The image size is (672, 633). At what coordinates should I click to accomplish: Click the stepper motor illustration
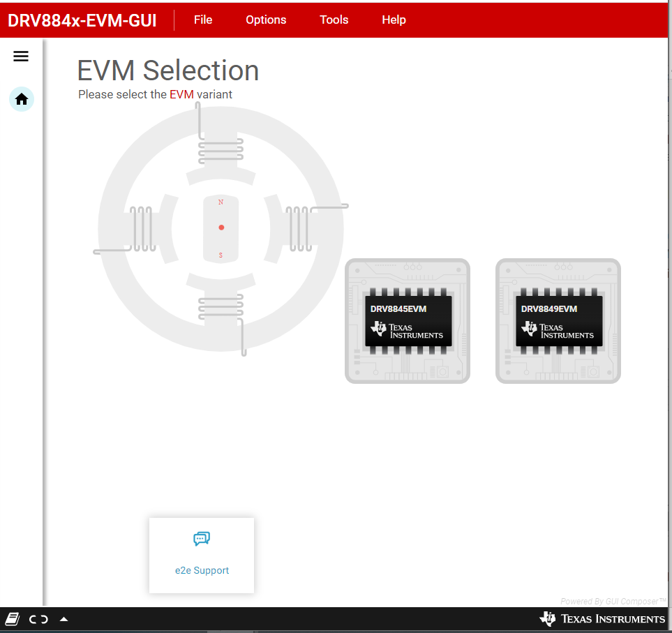point(221,227)
